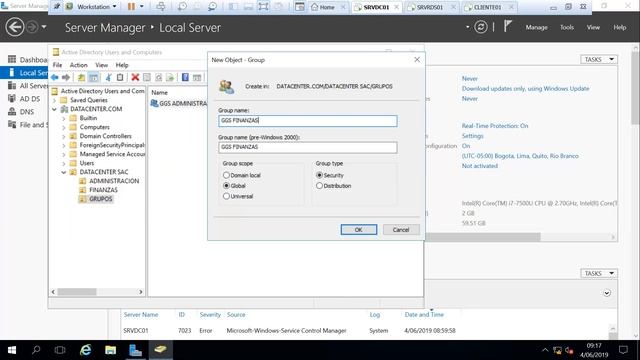Select Security group type
640x360 pixels.
coord(319,175)
